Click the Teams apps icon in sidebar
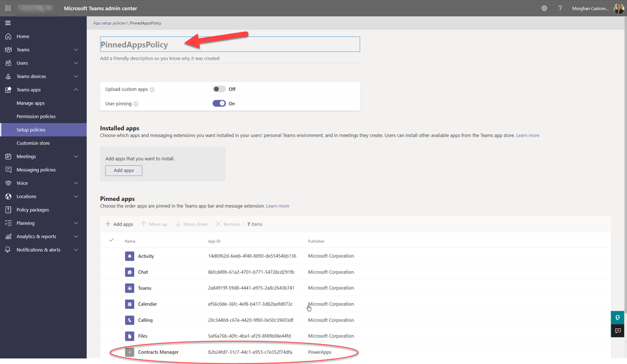This screenshot has width=627, height=364. [8, 90]
